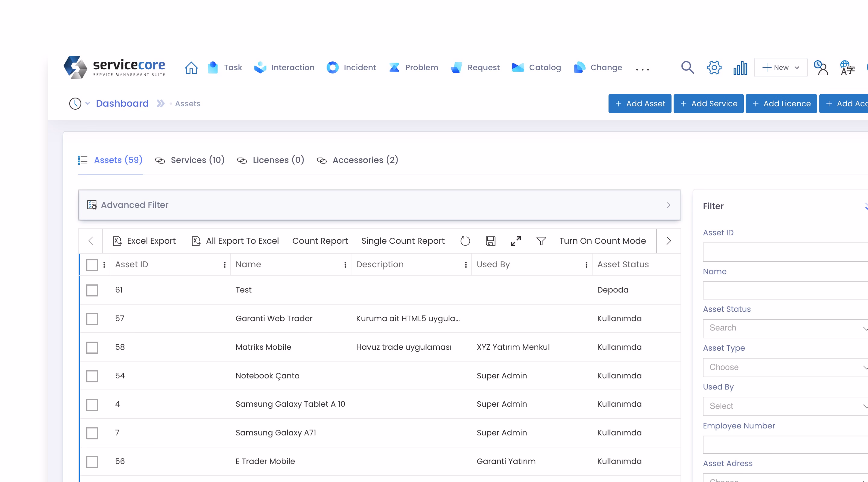
Task: Select the Garanti Web Trader row checkbox
Action: [92, 319]
